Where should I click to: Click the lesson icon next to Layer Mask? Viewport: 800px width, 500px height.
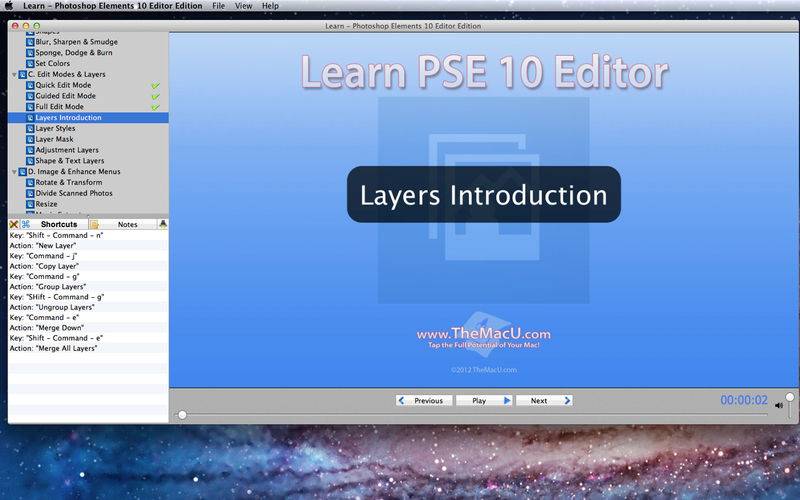coord(30,139)
